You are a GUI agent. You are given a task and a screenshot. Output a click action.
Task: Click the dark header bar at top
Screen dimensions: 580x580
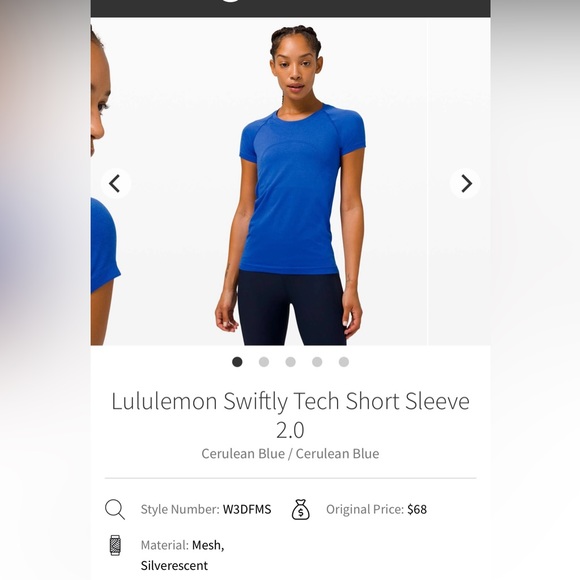(290, 8)
